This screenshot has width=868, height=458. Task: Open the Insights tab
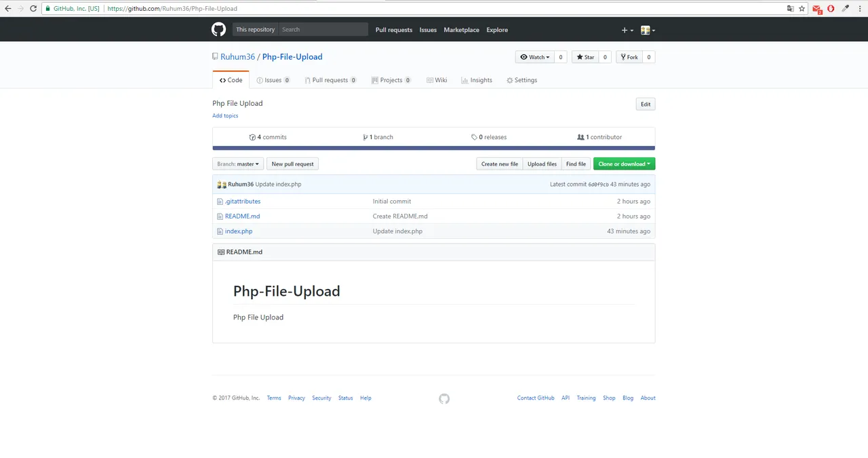coord(477,80)
